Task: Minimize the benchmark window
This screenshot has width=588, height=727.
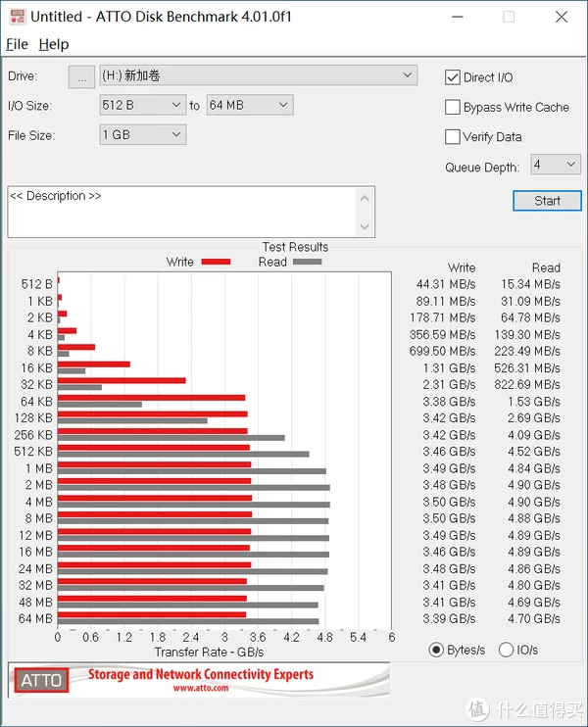Action: pyautogui.click(x=458, y=18)
